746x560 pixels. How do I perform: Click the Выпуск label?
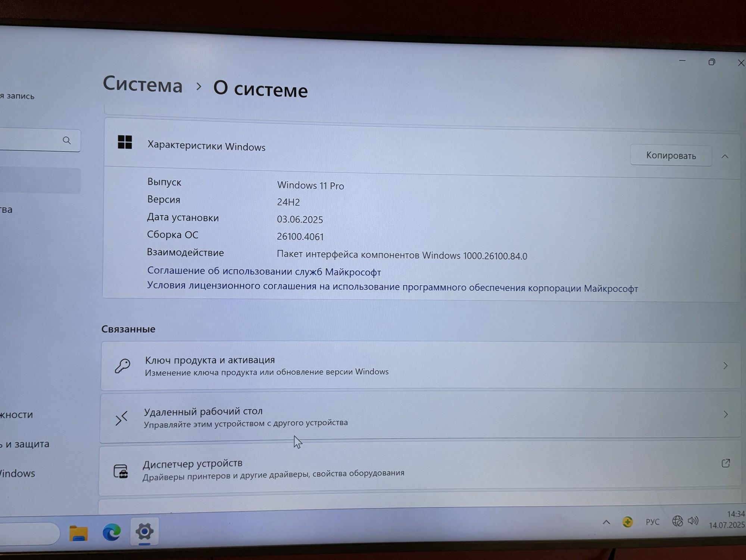(x=164, y=182)
